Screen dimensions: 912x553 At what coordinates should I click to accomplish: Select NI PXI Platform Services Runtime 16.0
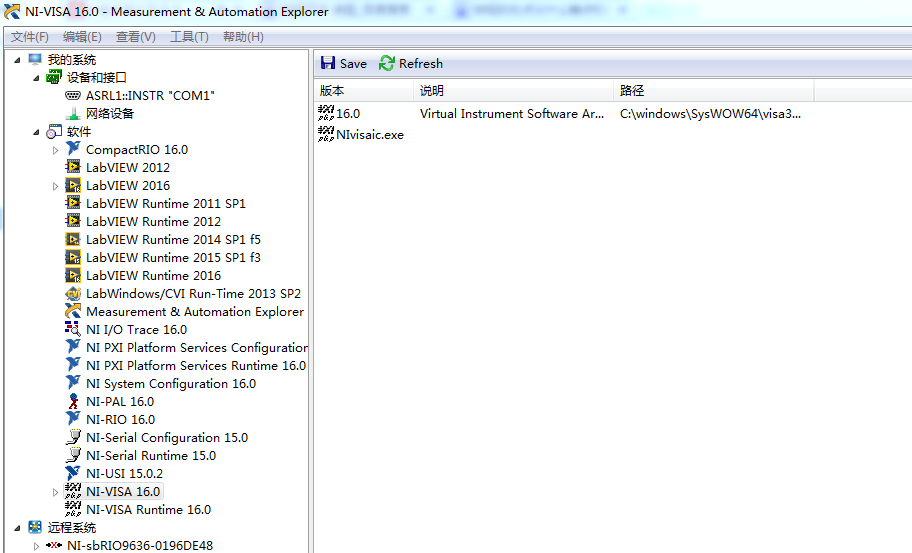[196, 366]
